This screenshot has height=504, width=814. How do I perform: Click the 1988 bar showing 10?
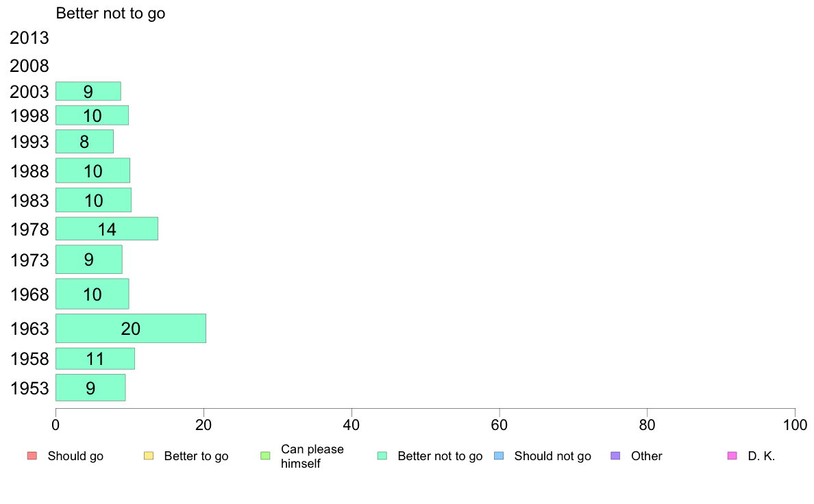click(93, 171)
